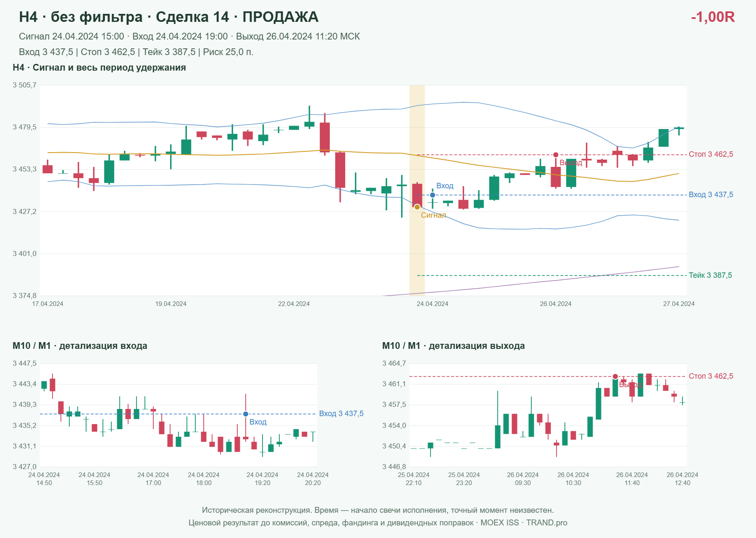Click the 'Сигнал' marker label

point(433,215)
